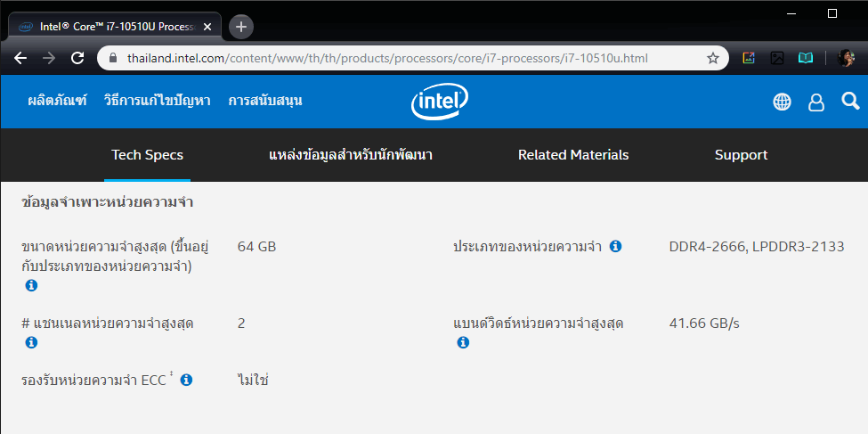Open the การสนับสนุน navigation menu
Image resolution: width=868 pixels, height=434 pixels.
tap(265, 101)
